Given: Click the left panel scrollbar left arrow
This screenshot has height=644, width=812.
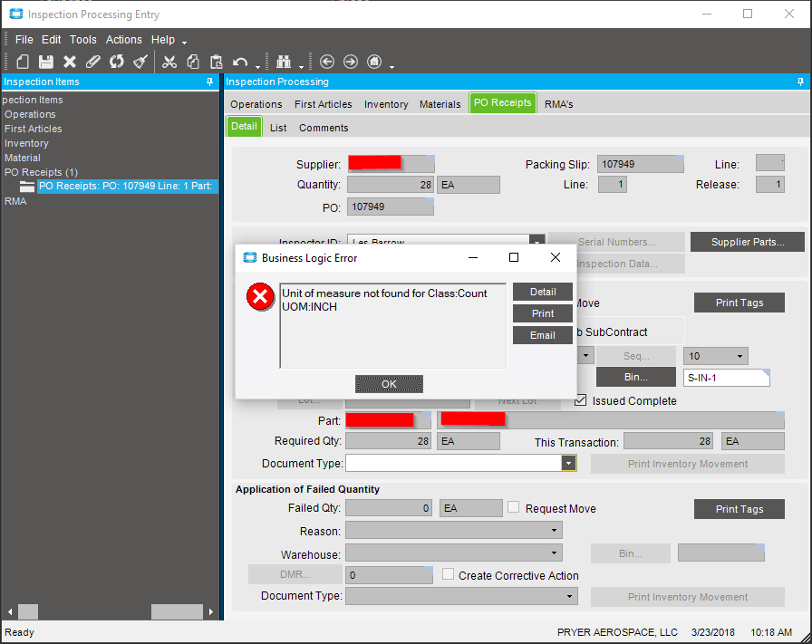Looking at the screenshot, I should 10,611.
